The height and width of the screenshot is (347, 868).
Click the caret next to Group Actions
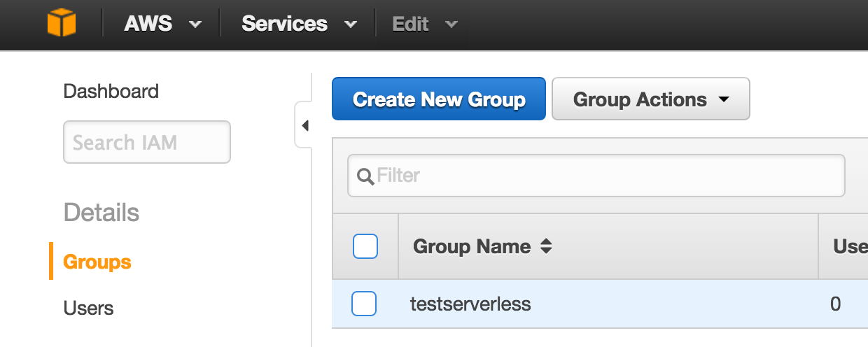(x=724, y=100)
